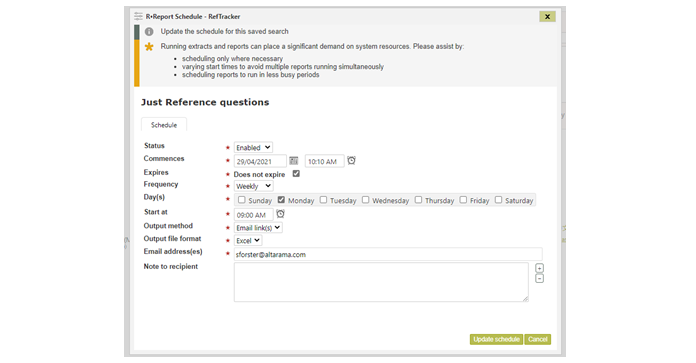Select the Schedule tab
696x363 pixels.
tap(164, 125)
